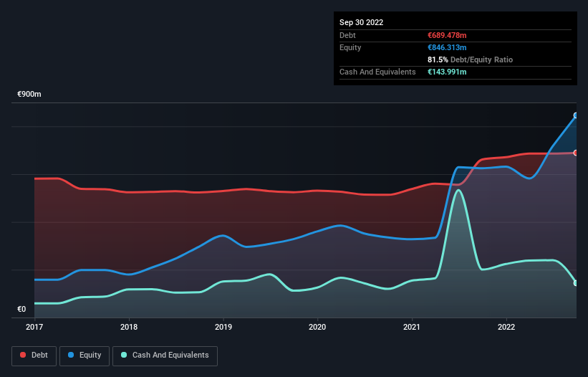Click Cash And Equivalents label in tooltip
This screenshot has height=377, width=588.
click(x=377, y=72)
